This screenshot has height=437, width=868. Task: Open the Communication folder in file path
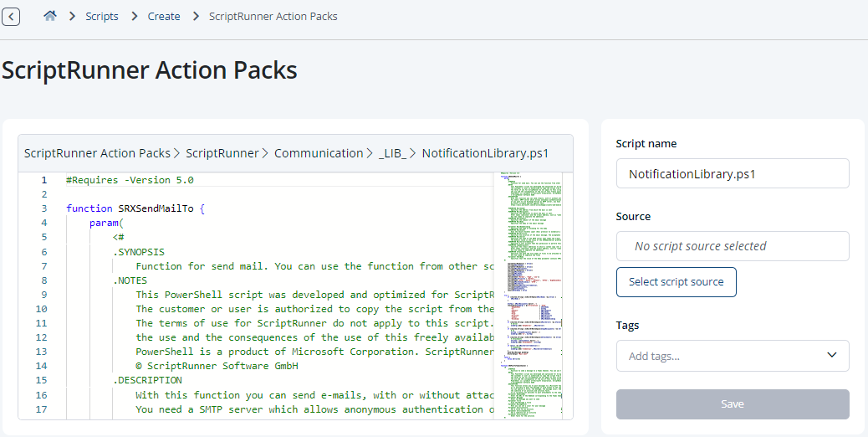pyautogui.click(x=319, y=153)
